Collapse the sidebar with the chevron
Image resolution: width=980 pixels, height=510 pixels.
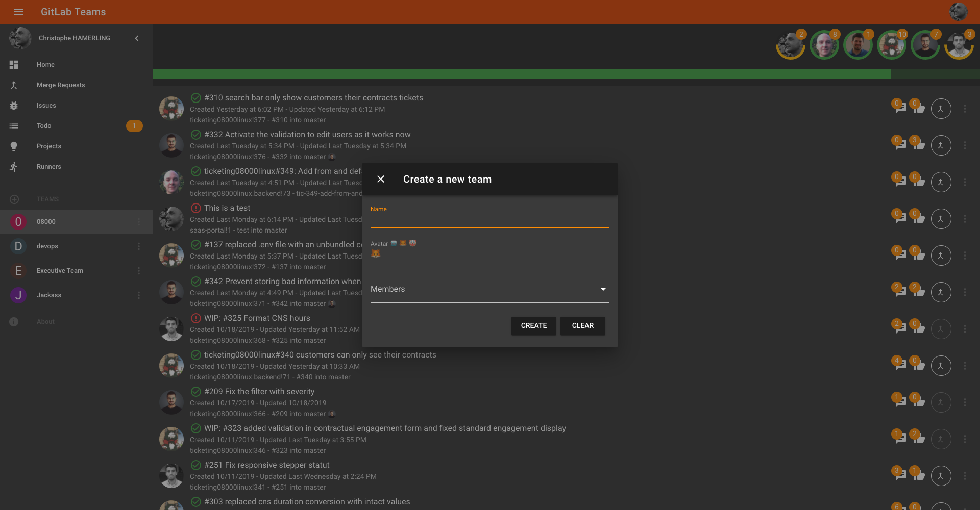point(136,38)
